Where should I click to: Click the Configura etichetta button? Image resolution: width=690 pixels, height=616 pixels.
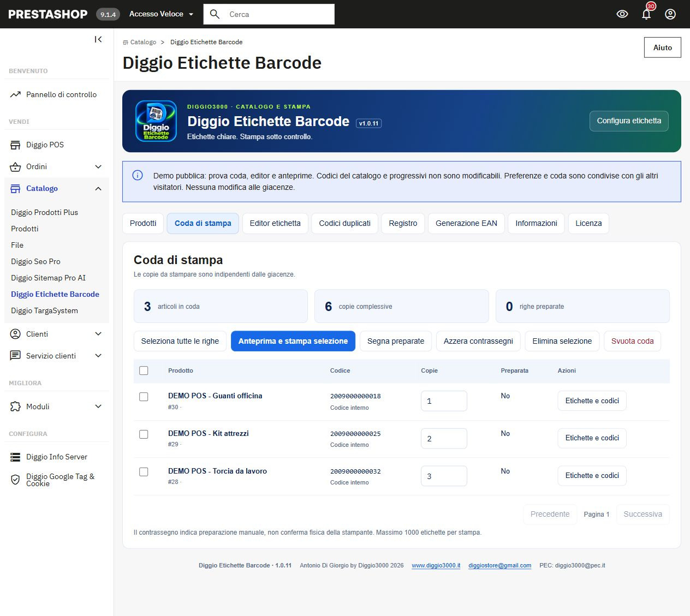pyautogui.click(x=629, y=121)
